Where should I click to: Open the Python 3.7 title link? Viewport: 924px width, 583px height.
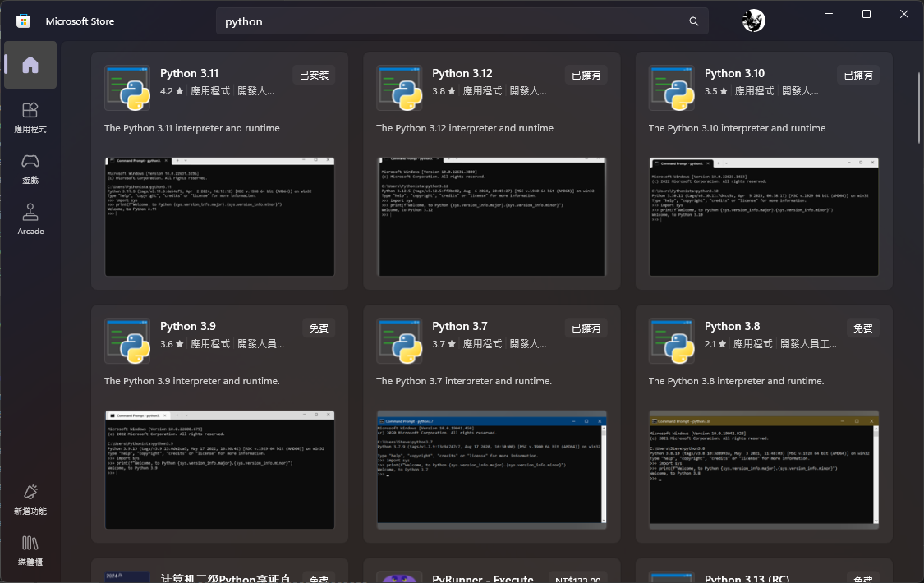click(460, 327)
